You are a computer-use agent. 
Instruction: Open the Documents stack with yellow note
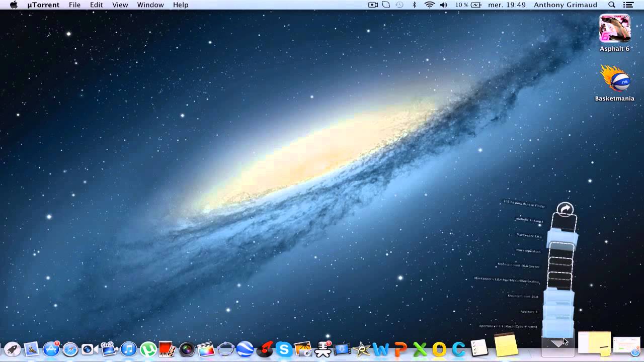tap(595, 343)
